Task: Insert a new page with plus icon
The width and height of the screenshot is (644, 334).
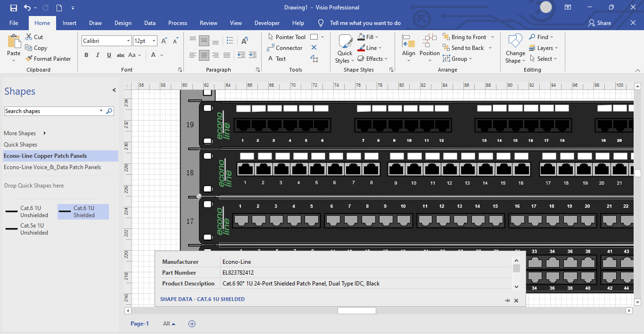Action: (x=192, y=324)
